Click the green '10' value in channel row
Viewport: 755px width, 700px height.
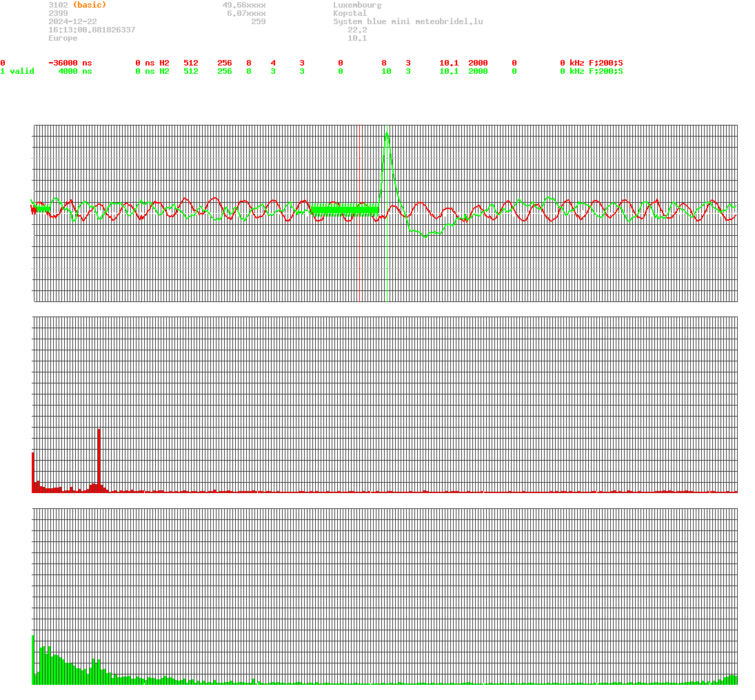tap(386, 71)
